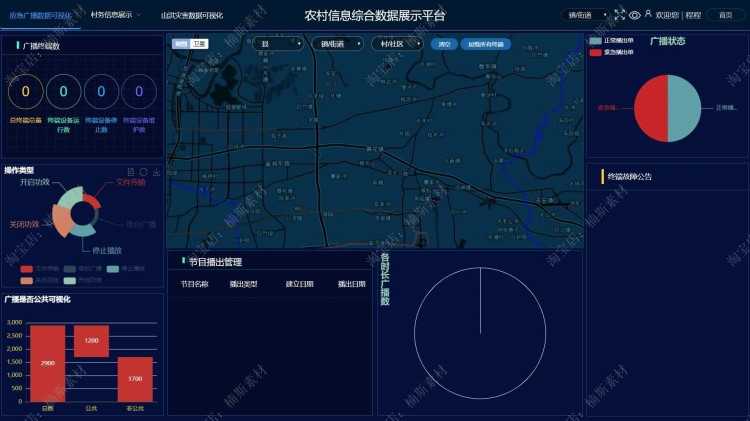Open the 山洪灾害数据可视化 tab
Image resolution: width=750 pixels, height=421 pixels.
[192, 15]
